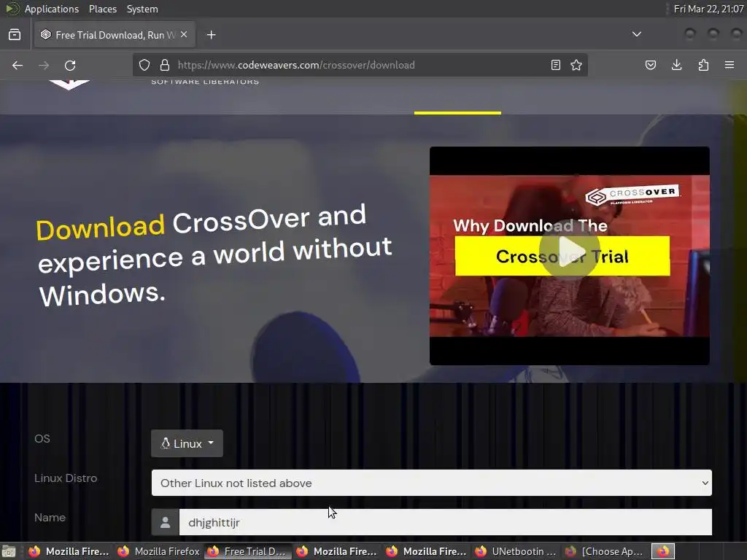The width and height of the screenshot is (747, 560).
Task: Open the tracking protection shield icon
Action: (x=144, y=65)
